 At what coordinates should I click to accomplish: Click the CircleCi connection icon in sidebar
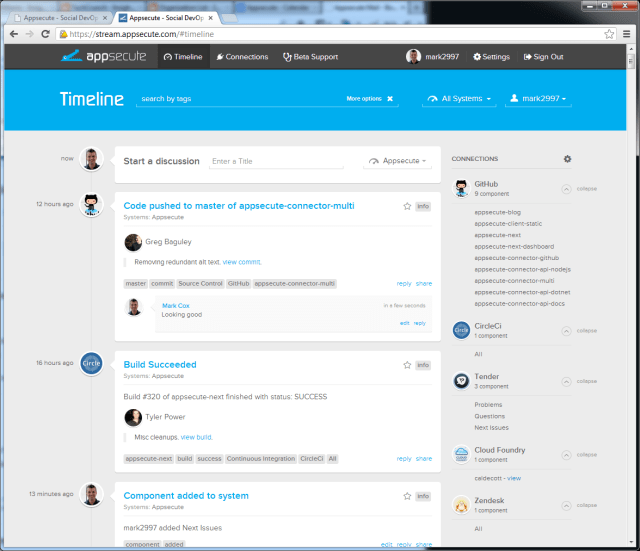pos(461,330)
